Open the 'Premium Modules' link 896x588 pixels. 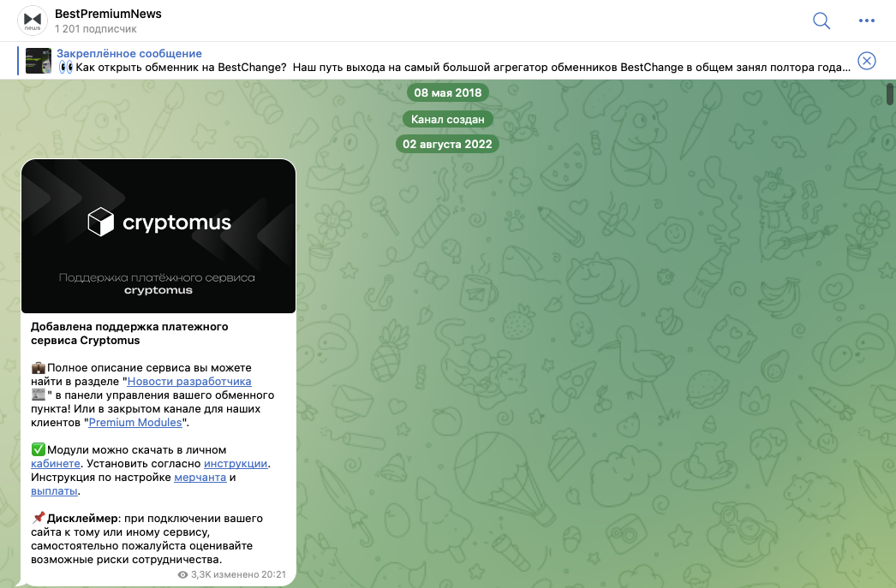pos(134,423)
